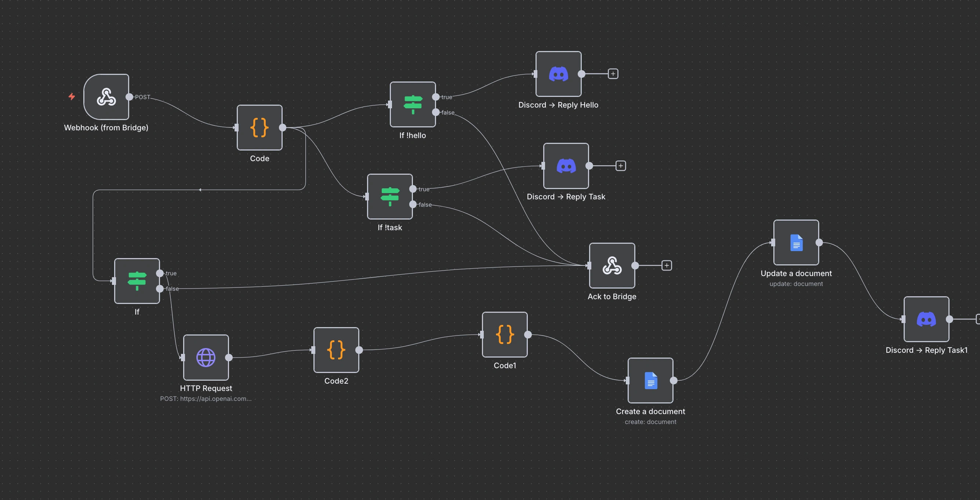Click plus button after Discord Reply Task
This screenshot has height=500, width=980.
click(621, 166)
